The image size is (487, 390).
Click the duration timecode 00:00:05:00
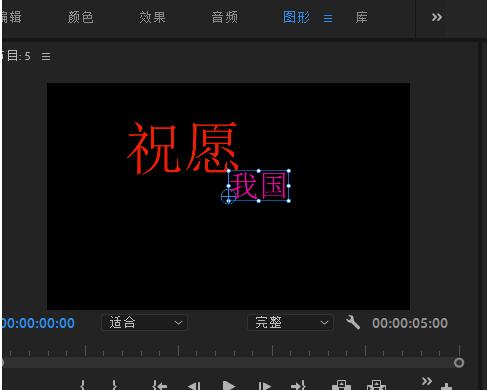[x=410, y=323]
